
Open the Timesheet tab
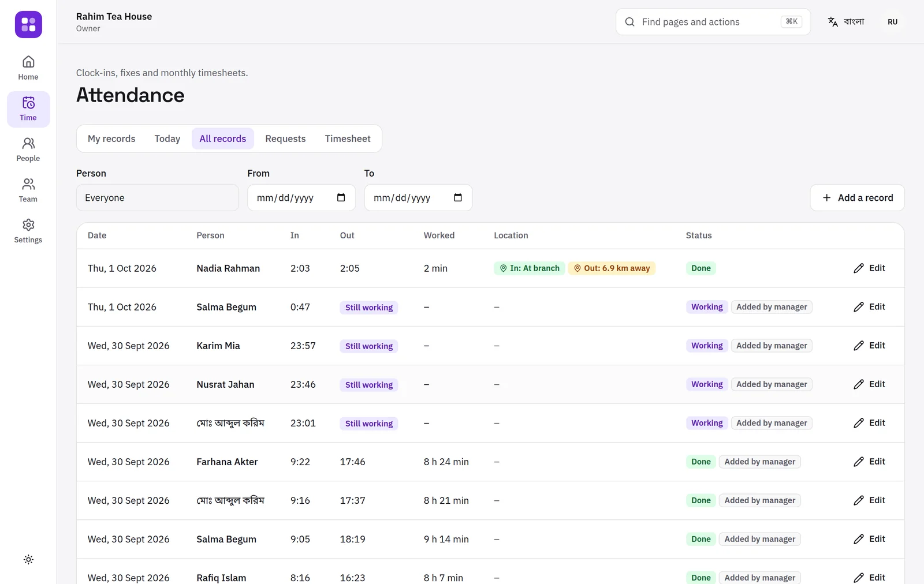348,138
